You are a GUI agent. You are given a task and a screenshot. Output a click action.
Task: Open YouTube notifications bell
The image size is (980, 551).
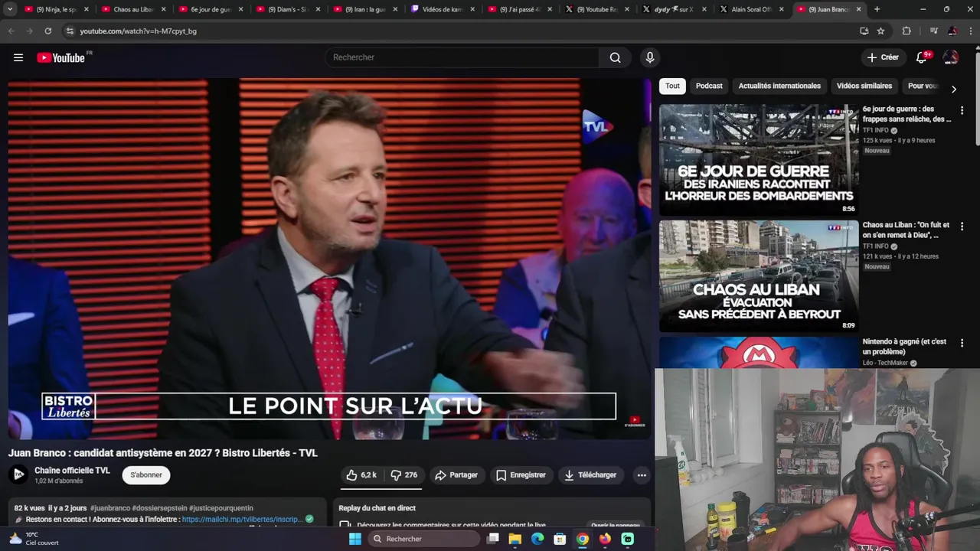click(922, 57)
